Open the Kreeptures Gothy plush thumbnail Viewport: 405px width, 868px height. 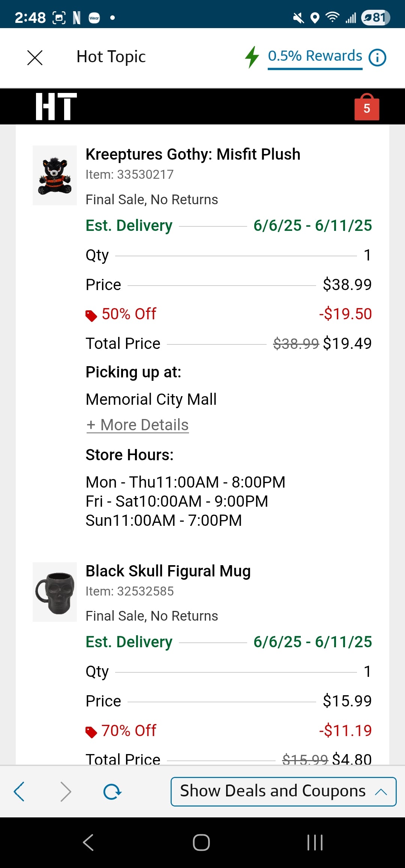55,175
